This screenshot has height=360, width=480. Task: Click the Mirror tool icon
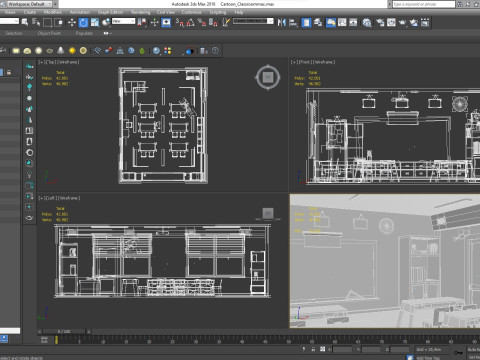pos(282,22)
